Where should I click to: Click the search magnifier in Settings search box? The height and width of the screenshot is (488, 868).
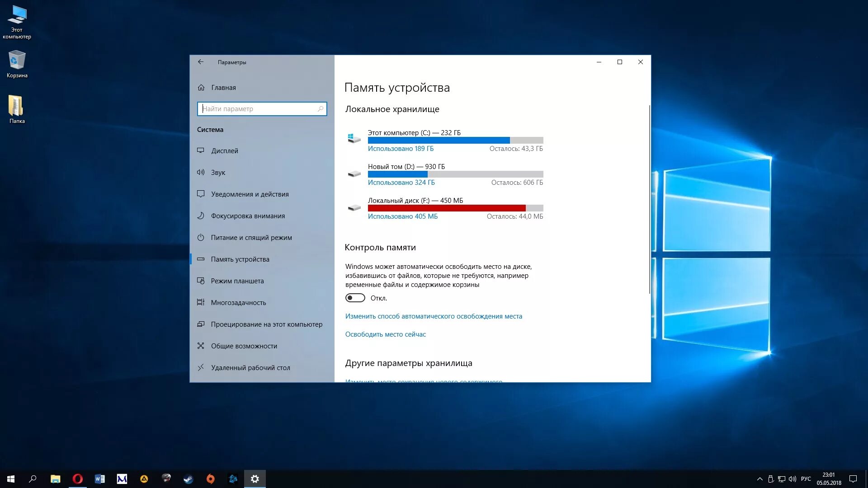(320, 109)
